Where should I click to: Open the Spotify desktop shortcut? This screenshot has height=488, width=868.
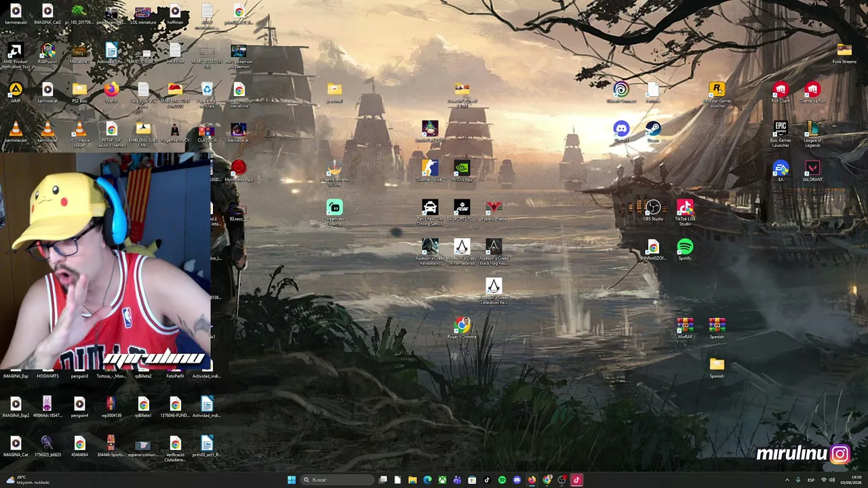coord(685,251)
